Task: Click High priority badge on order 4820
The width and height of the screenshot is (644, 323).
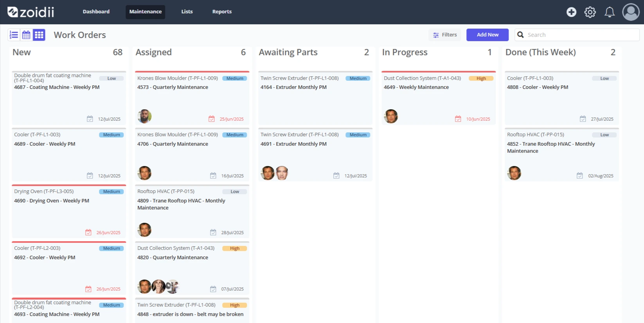Action: point(235,248)
